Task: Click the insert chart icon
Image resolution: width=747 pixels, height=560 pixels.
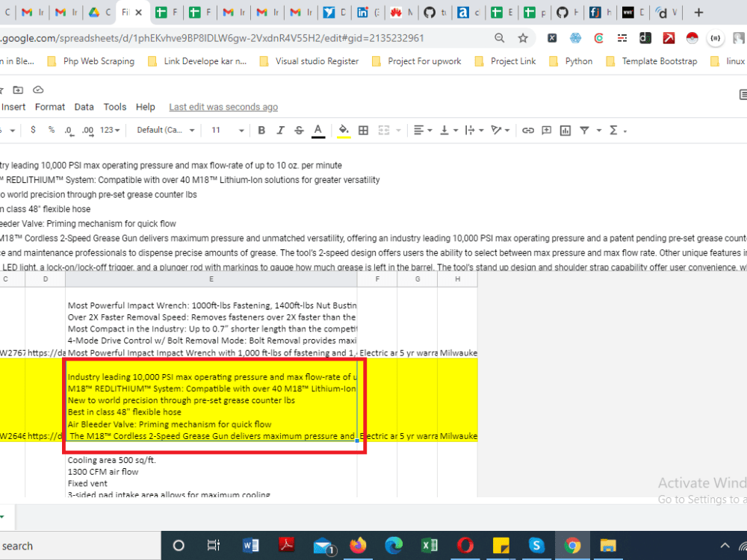Action: 565,130
